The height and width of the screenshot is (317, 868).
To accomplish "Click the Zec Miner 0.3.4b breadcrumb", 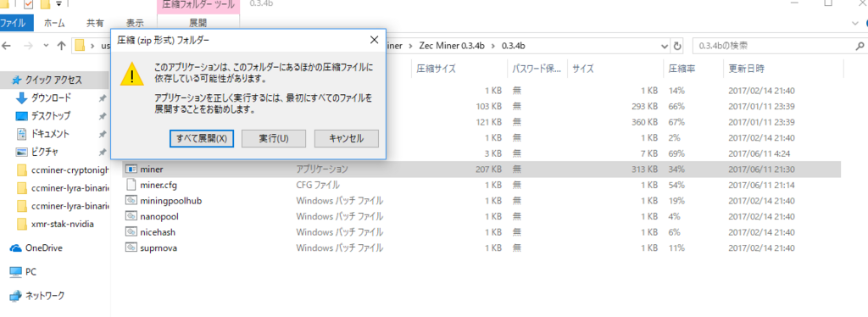I will point(452,46).
